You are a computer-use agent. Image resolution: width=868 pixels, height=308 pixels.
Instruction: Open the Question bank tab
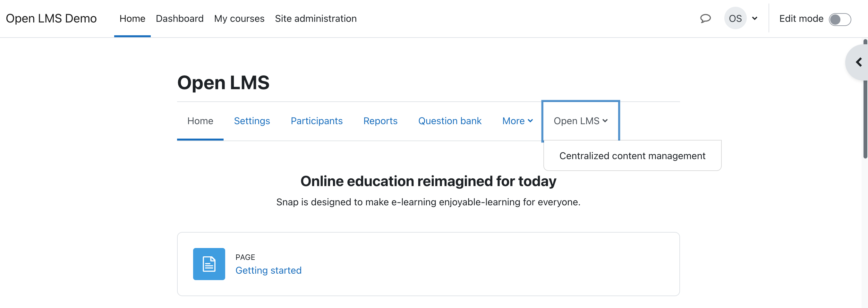(450, 121)
